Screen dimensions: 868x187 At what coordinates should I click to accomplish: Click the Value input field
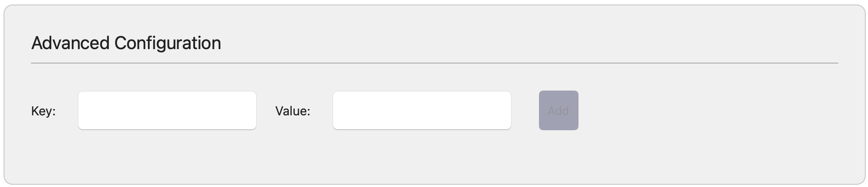(422, 110)
